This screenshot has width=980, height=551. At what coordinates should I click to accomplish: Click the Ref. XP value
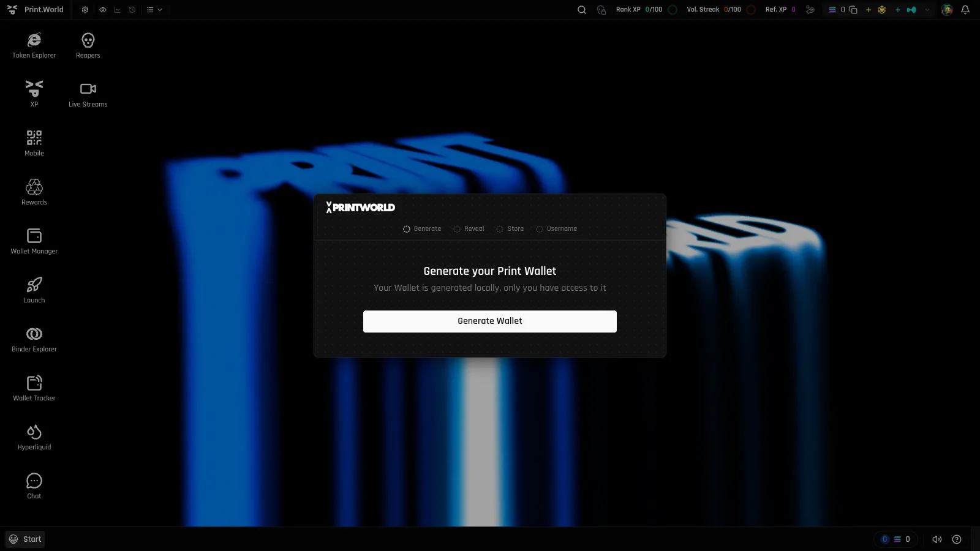click(793, 10)
